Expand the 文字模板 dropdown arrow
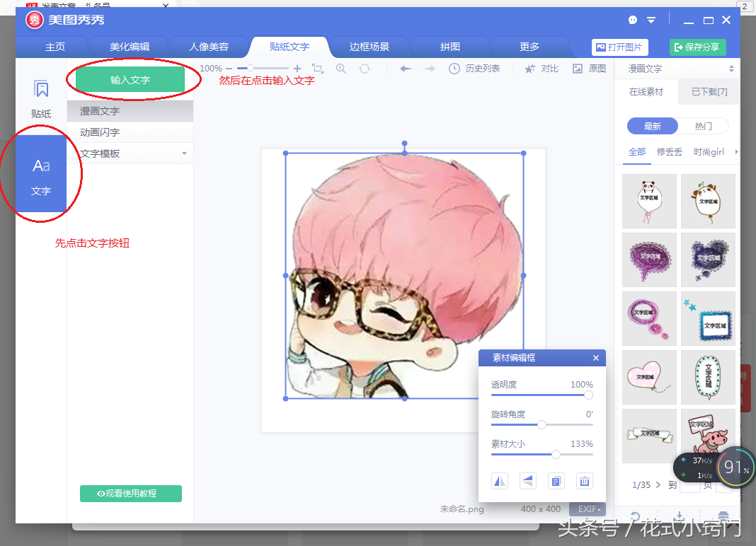 pos(184,153)
